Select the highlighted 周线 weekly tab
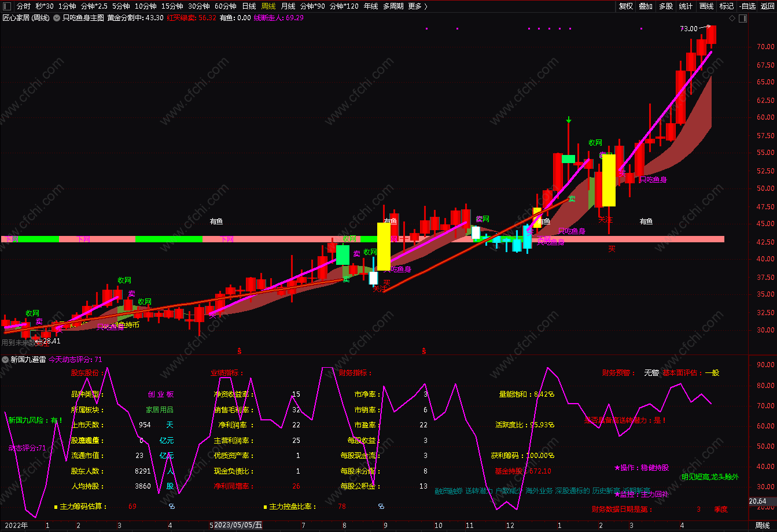 (x=268, y=6)
